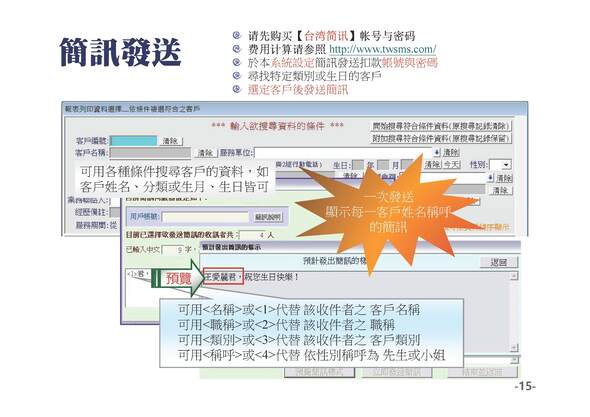Image resolution: width=590 pixels, height=417 pixels.
Task: Click the 退回 button in preview window
Action: tap(499, 262)
